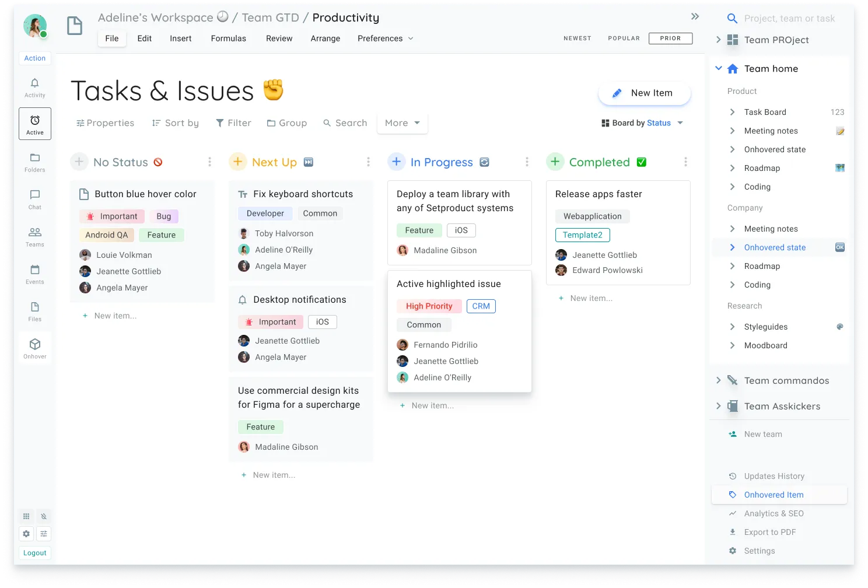Screen dimensions: 868x588
Task: Switch to the POPULAR tab
Action: coord(624,38)
